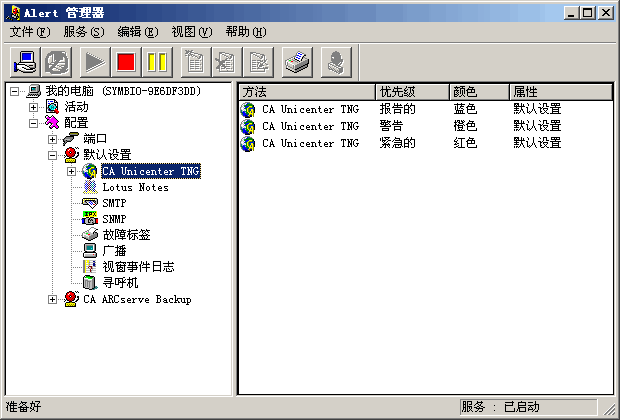
Task: Select 寻呼机 in the tree
Action: pyautogui.click(x=120, y=283)
